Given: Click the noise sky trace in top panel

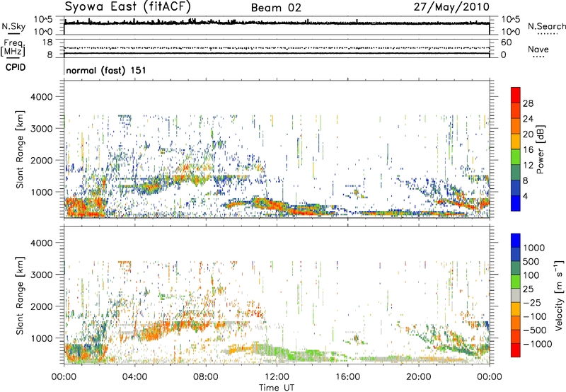Looking at the screenshot, I should tap(277, 23).
